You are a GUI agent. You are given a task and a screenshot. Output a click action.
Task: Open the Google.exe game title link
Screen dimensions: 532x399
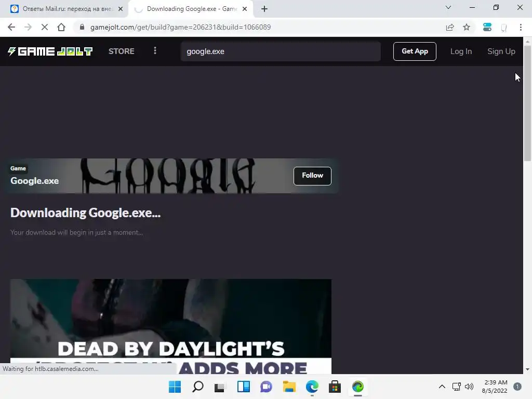pyautogui.click(x=35, y=181)
